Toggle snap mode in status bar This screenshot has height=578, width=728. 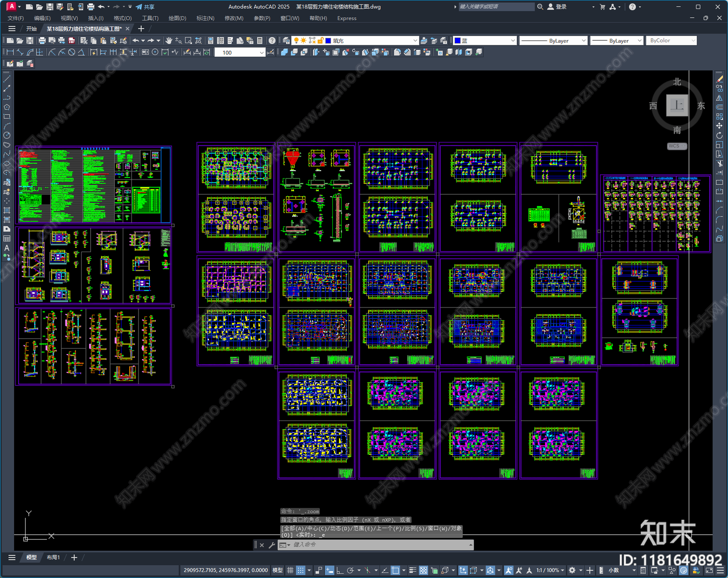point(300,570)
